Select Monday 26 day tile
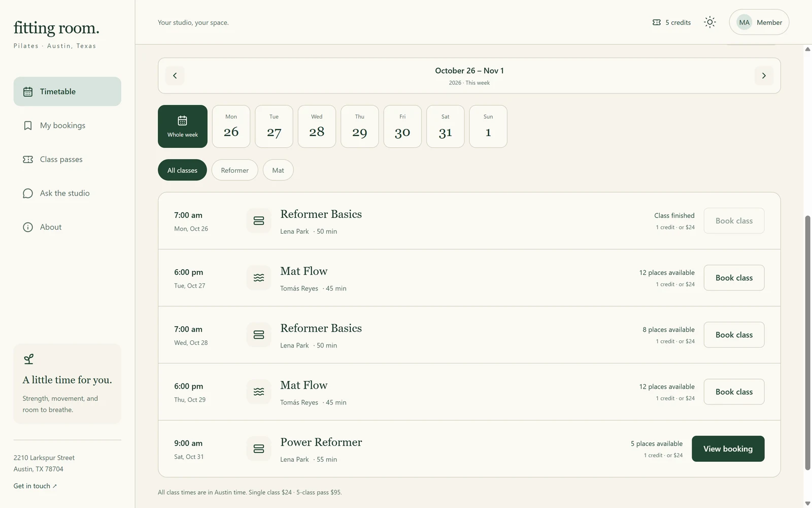Image resolution: width=812 pixels, height=508 pixels. [231, 126]
